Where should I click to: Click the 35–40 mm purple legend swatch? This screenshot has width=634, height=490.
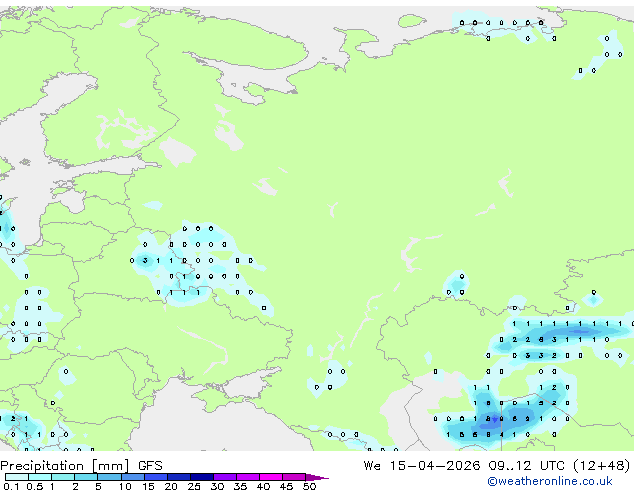click(248, 477)
